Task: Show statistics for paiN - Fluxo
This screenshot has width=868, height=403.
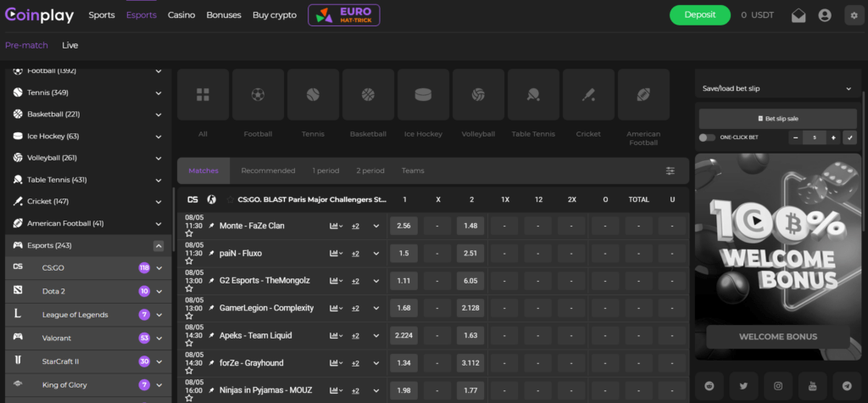Action: (x=336, y=254)
